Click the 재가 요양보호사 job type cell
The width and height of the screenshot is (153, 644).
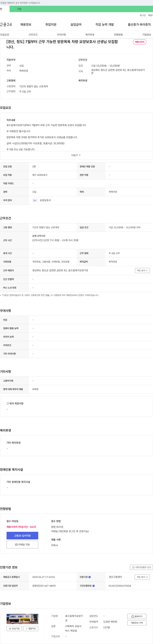pyautogui.click(x=40, y=175)
